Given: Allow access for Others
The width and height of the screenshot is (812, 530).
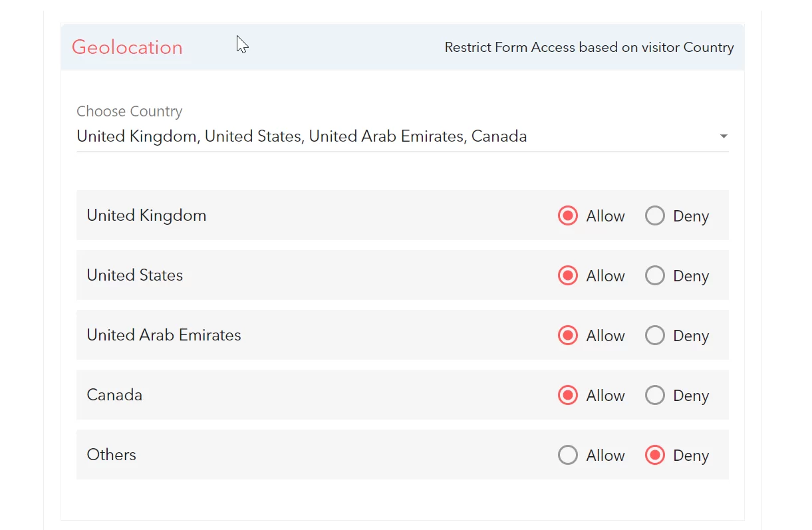Looking at the screenshot, I should pos(568,456).
